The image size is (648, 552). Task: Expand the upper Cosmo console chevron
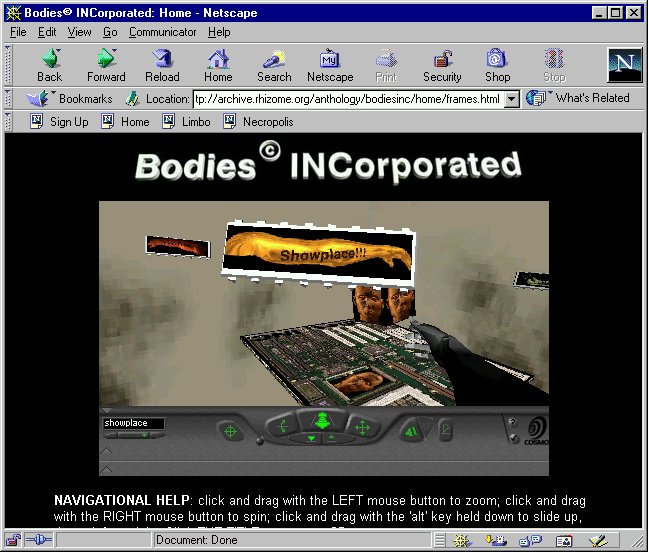click(x=106, y=450)
